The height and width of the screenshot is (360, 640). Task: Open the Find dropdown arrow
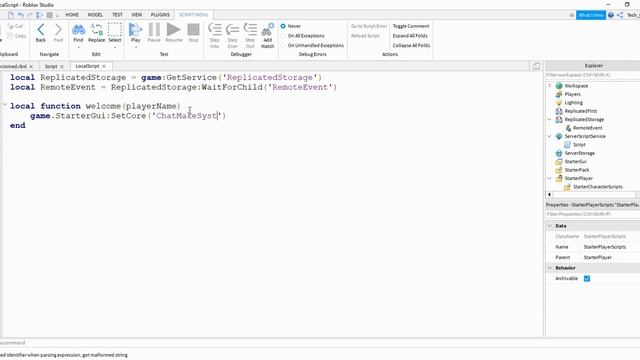click(x=78, y=47)
